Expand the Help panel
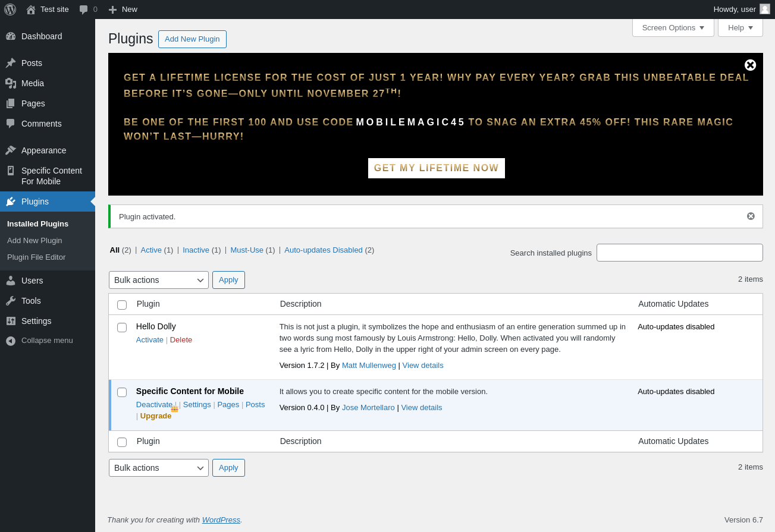 point(741,27)
